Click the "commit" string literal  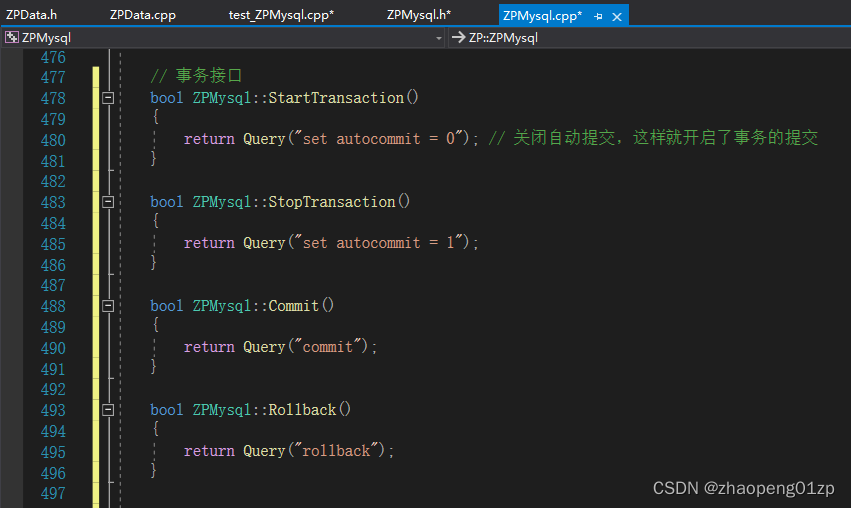point(327,347)
